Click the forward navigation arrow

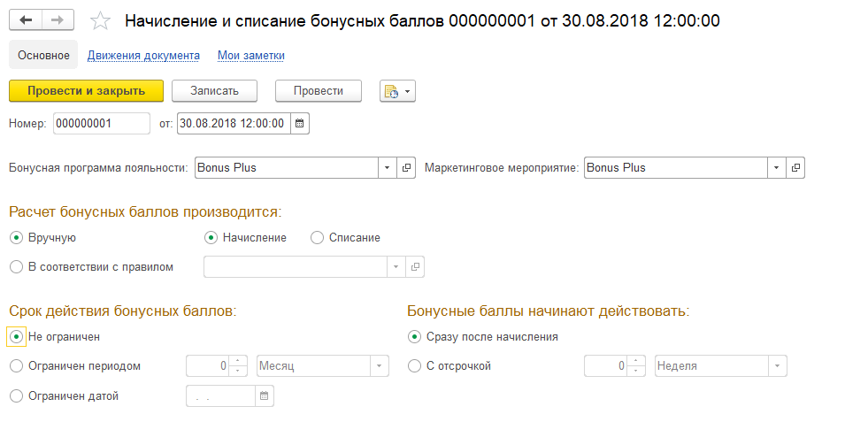[58, 20]
